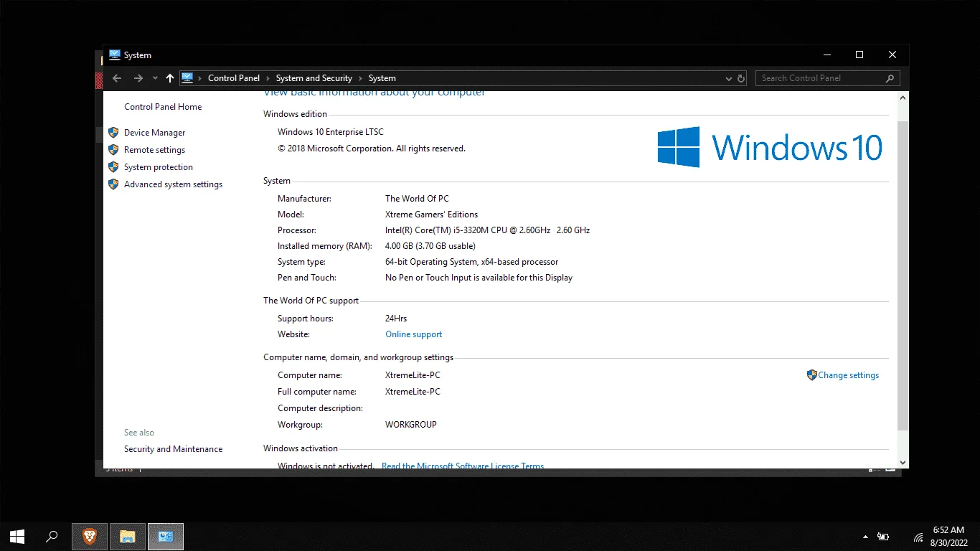Click the 'Windows 10 Enterprise LTSC' text
The height and width of the screenshot is (551, 980).
[331, 132]
